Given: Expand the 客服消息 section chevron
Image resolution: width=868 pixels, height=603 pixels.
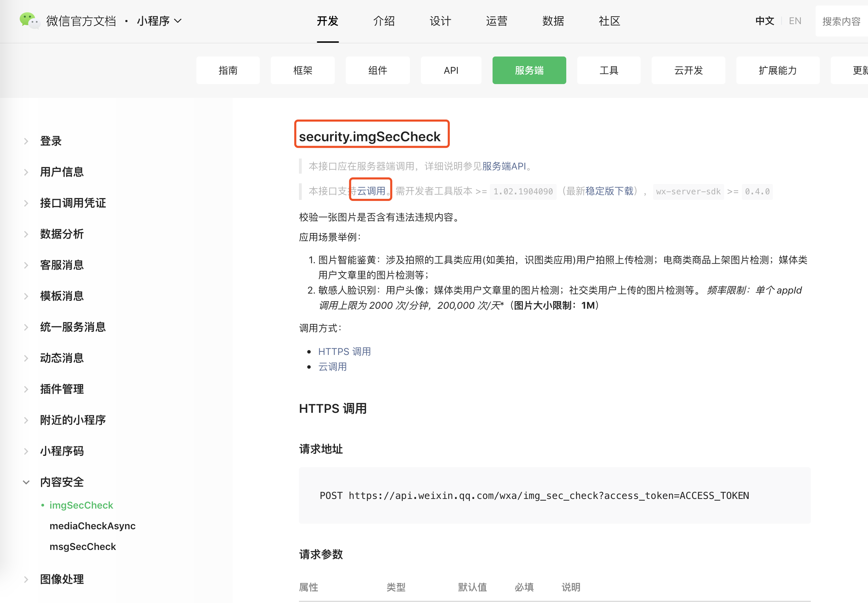Looking at the screenshot, I should [x=26, y=265].
